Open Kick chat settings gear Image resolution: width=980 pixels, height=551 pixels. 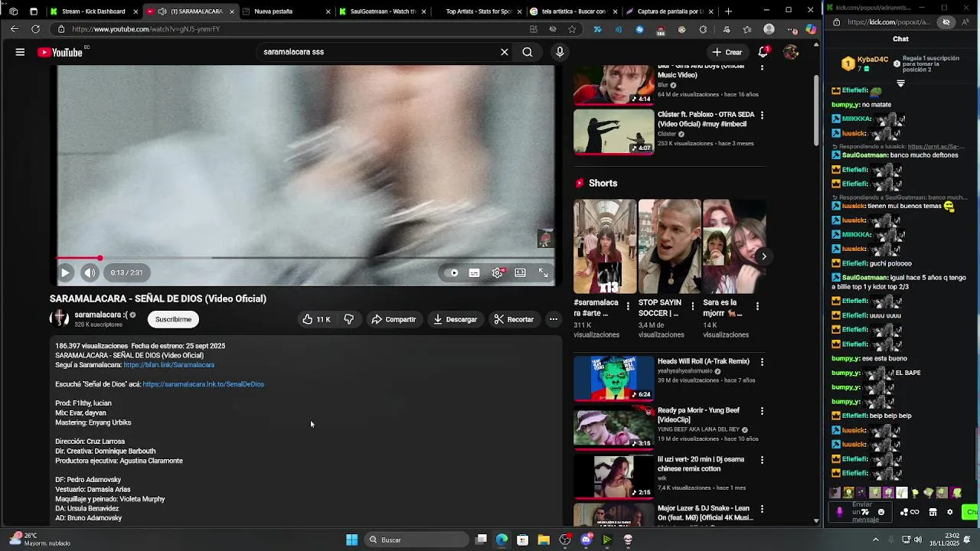pos(949,512)
